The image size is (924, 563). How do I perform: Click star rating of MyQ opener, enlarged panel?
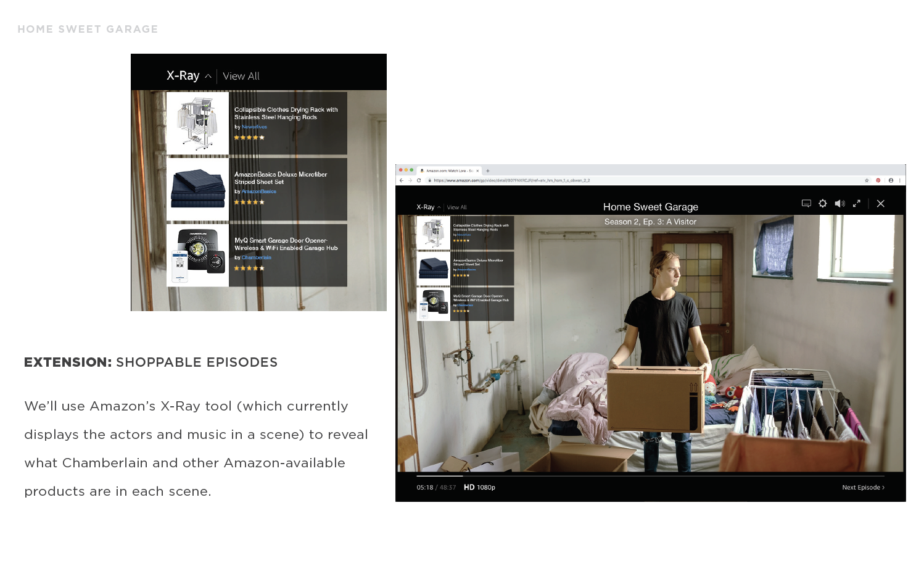coord(249,268)
